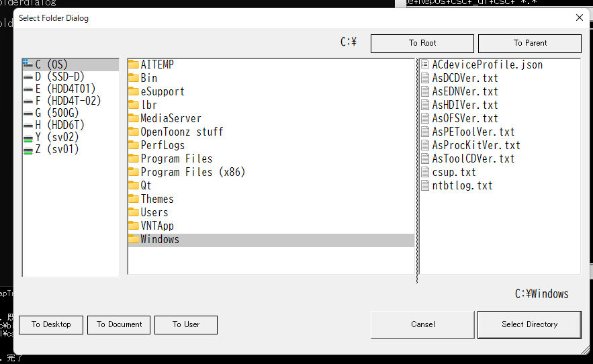
Task: Jump to Desktop with To Desktop
Action: tap(51, 324)
